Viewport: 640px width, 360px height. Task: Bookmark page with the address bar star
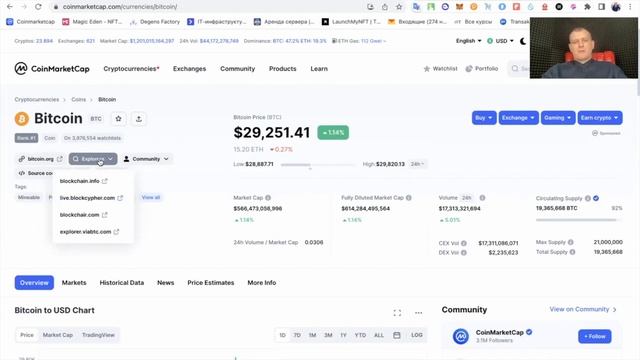tap(399, 7)
